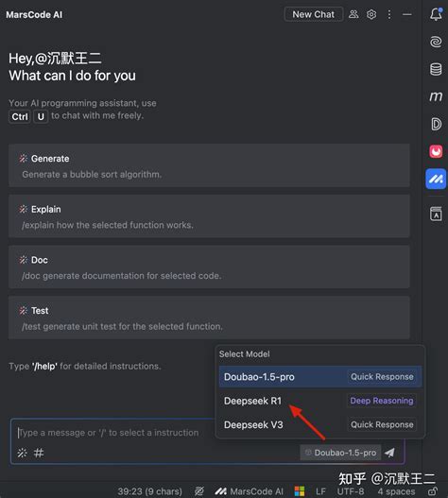Image resolution: width=448 pixels, height=498 pixels.
Task: Change file encoding via UTF-8 status item
Action: coord(351,491)
